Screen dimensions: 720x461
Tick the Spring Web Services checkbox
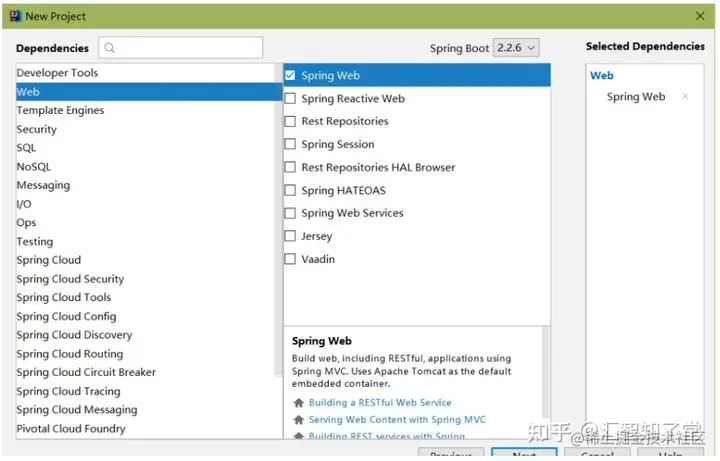pyautogui.click(x=290, y=213)
